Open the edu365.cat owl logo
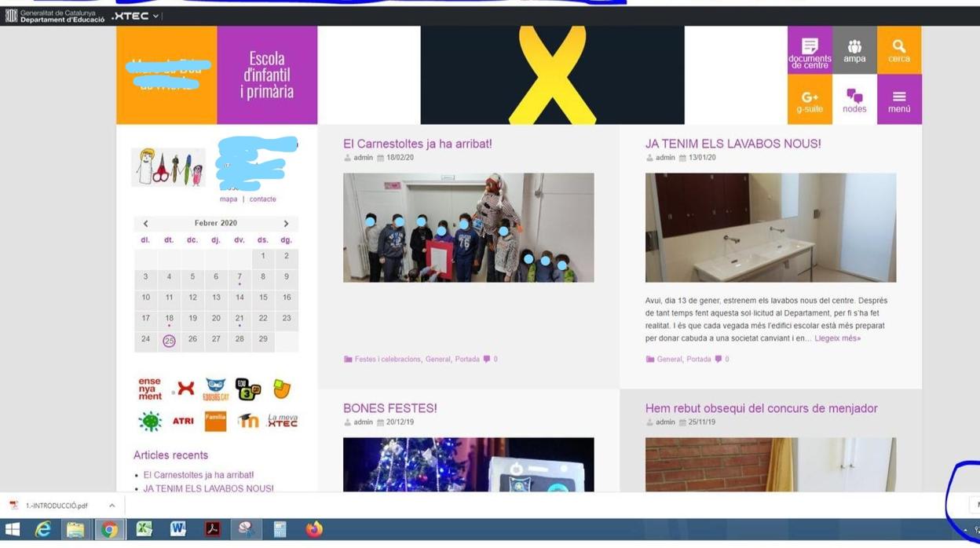This screenshot has height=548, width=980. pos(216,389)
